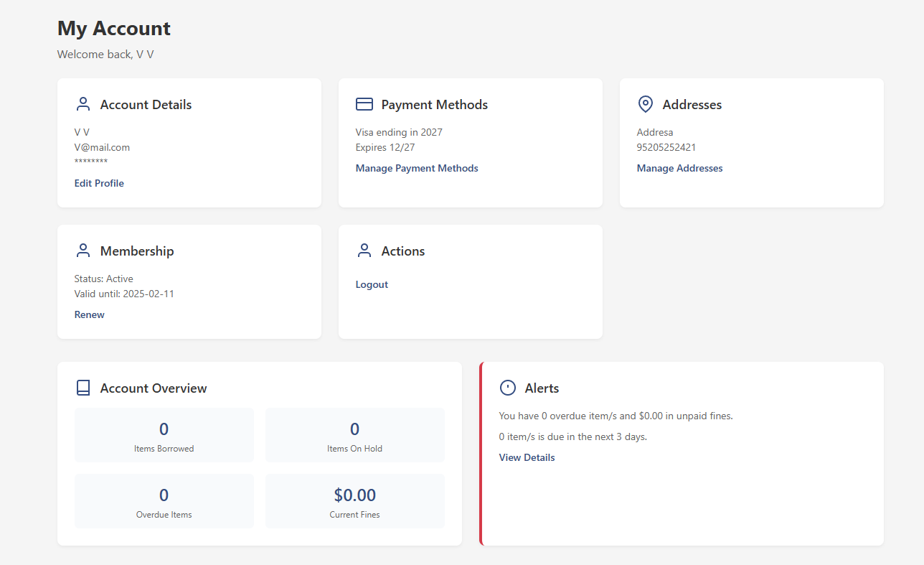Click the credit card icon for Payment Methods

(364, 105)
